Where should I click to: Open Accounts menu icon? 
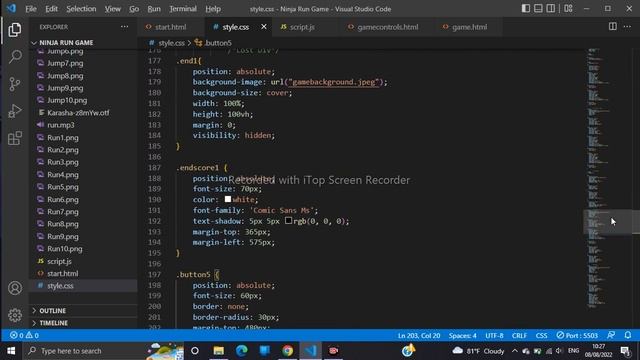15,288
